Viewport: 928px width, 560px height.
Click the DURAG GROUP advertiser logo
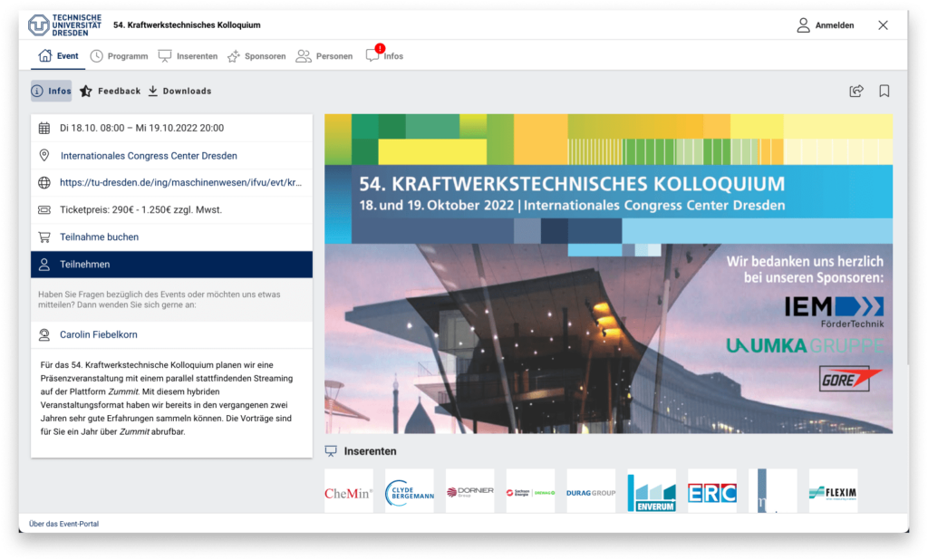pyautogui.click(x=591, y=489)
